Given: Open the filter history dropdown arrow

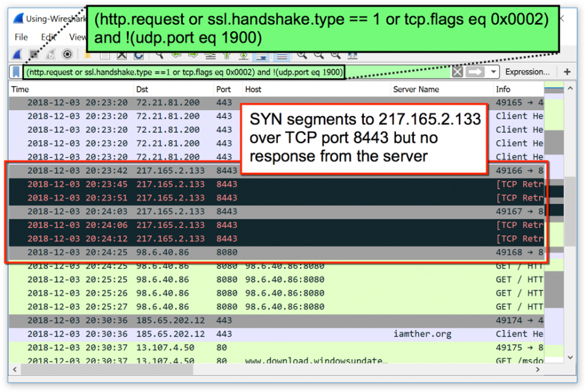Looking at the screenshot, I should point(494,72).
